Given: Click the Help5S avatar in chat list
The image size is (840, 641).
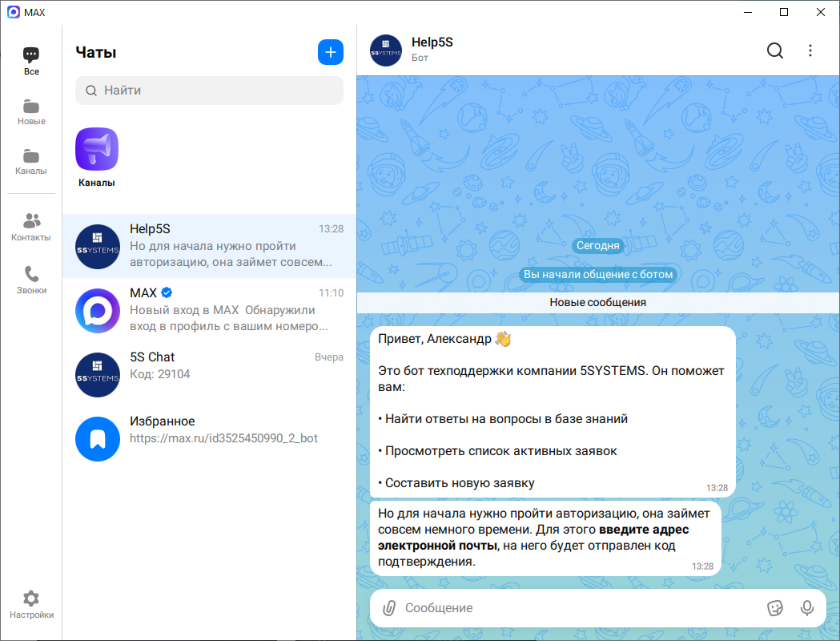Looking at the screenshot, I should pos(98,247).
